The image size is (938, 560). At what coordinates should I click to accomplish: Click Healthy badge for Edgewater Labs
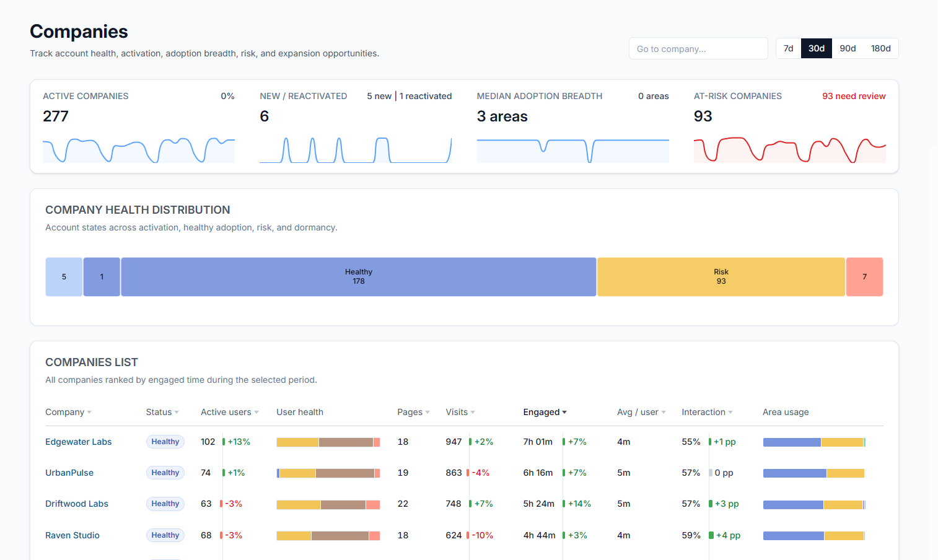(165, 442)
